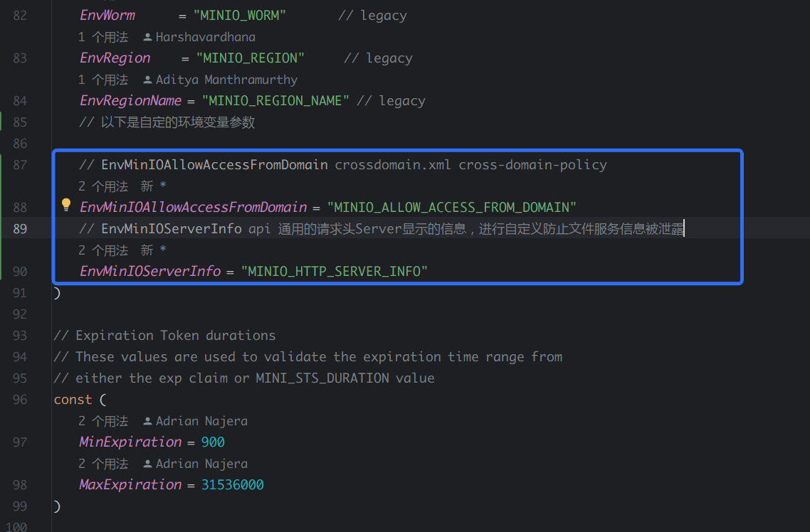
Task: Click the "MINIO_REGION_NAME" string
Action: click(x=275, y=100)
